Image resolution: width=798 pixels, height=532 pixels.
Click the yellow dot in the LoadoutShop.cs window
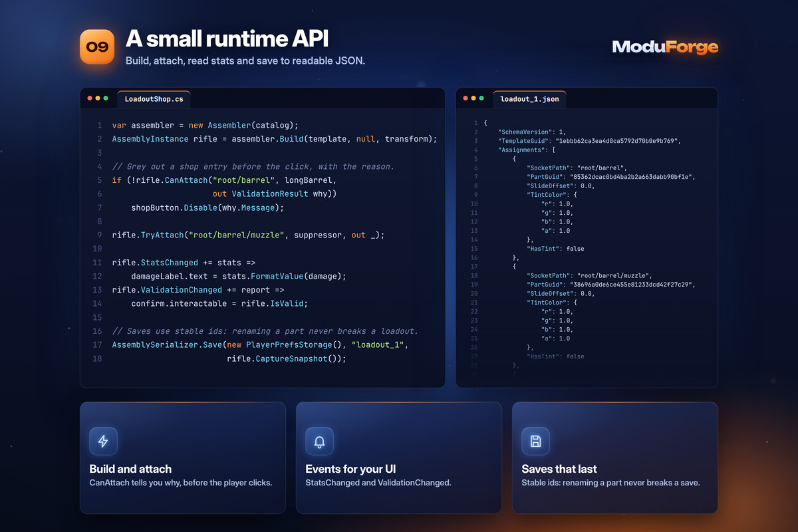coord(98,98)
